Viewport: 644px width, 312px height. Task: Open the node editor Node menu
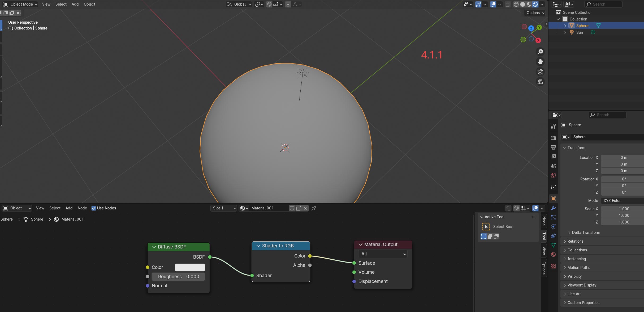[82, 208]
